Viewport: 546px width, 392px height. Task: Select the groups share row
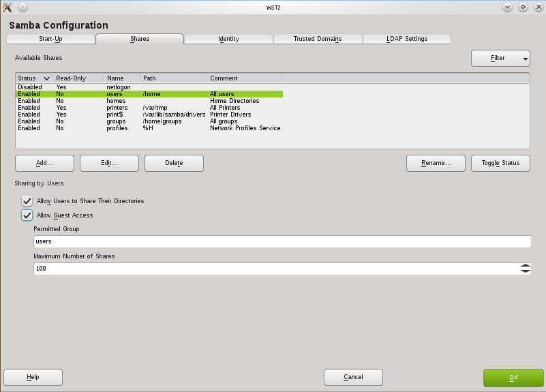click(149, 121)
